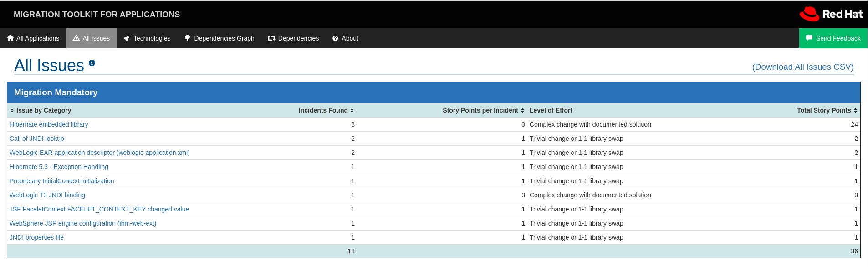The width and height of the screenshot is (868, 267).
Task: Click the Level of Effort column header
Action: (551, 110)
